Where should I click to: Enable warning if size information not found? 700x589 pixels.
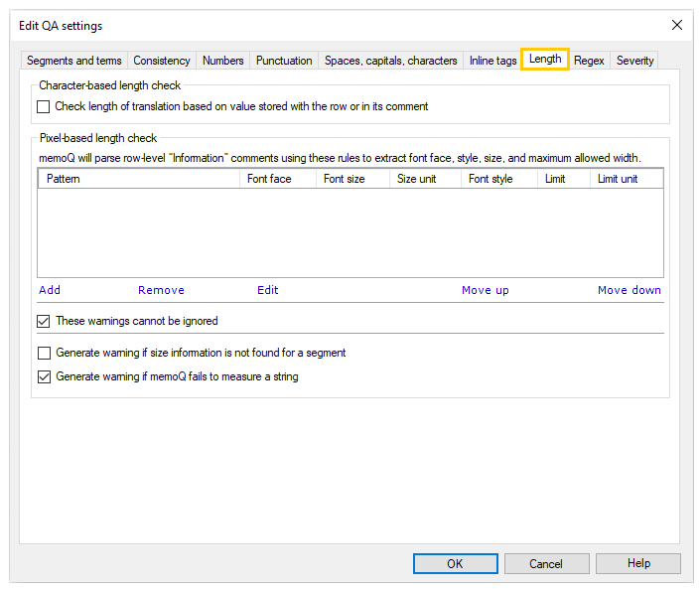[x=44, y=353]
